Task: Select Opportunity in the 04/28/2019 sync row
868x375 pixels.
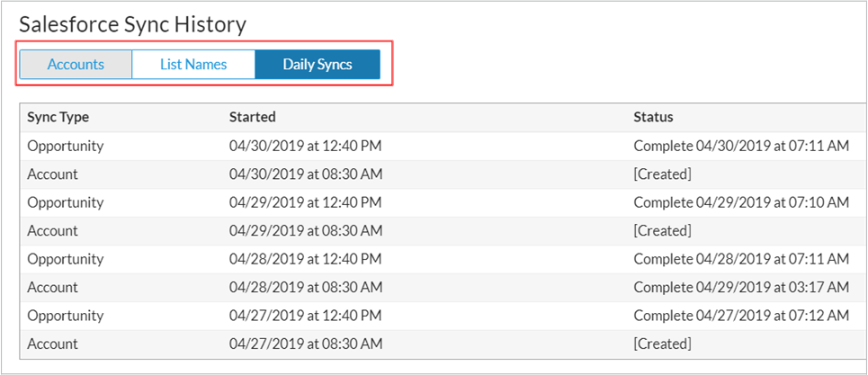Action: [66, 259]
